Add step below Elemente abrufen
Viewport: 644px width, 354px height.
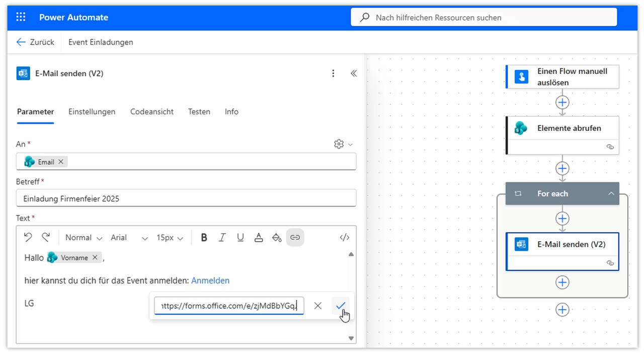562,168
